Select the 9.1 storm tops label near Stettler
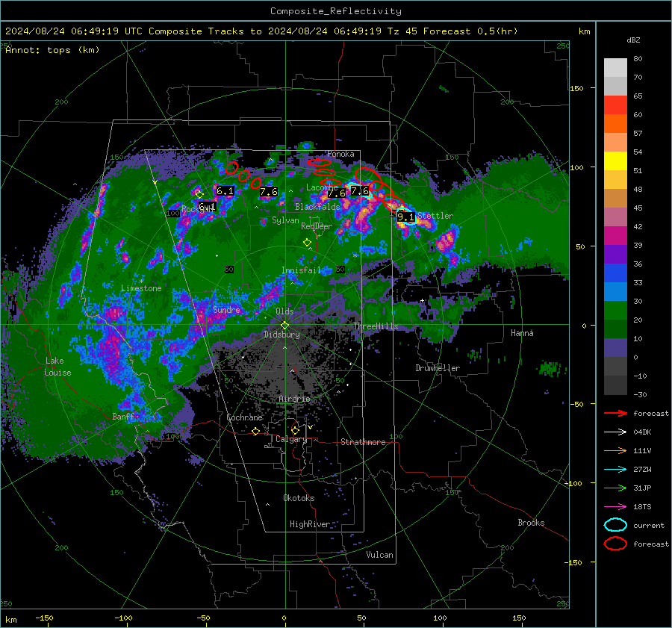 point(405,217)
